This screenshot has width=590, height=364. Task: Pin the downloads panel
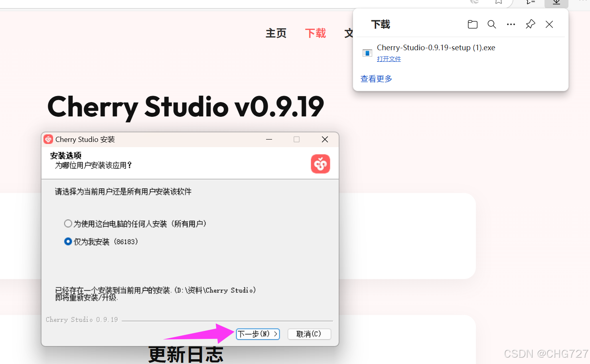point(530,24)
